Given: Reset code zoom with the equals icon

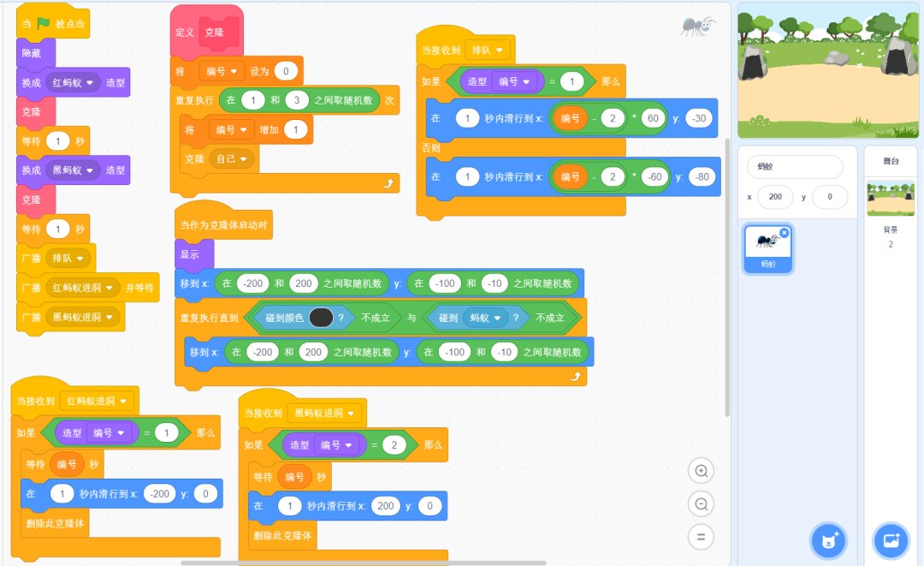Looking at the screenshot, I should point(702,537).
